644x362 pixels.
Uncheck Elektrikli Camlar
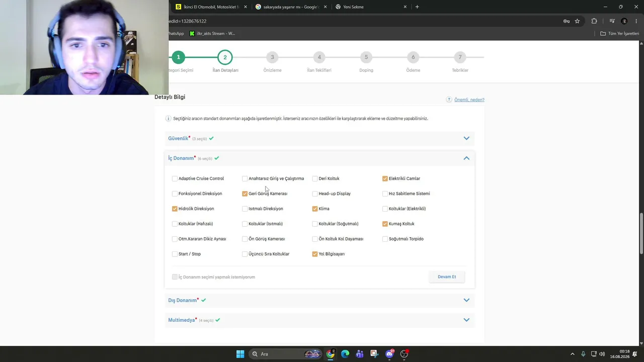tap(385, 178)
